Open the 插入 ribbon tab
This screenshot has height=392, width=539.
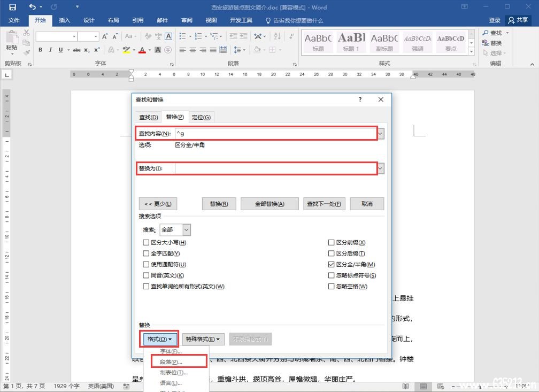tap(64, 20)
